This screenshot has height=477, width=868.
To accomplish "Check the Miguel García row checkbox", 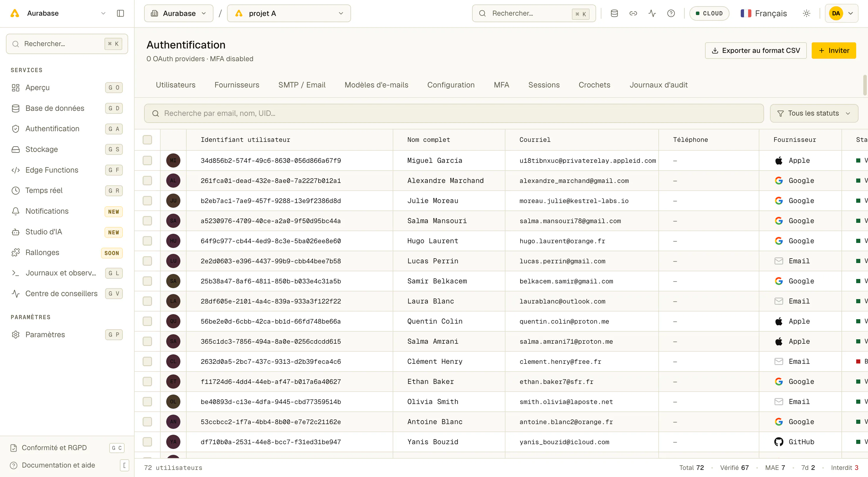I will coord(147,160).
